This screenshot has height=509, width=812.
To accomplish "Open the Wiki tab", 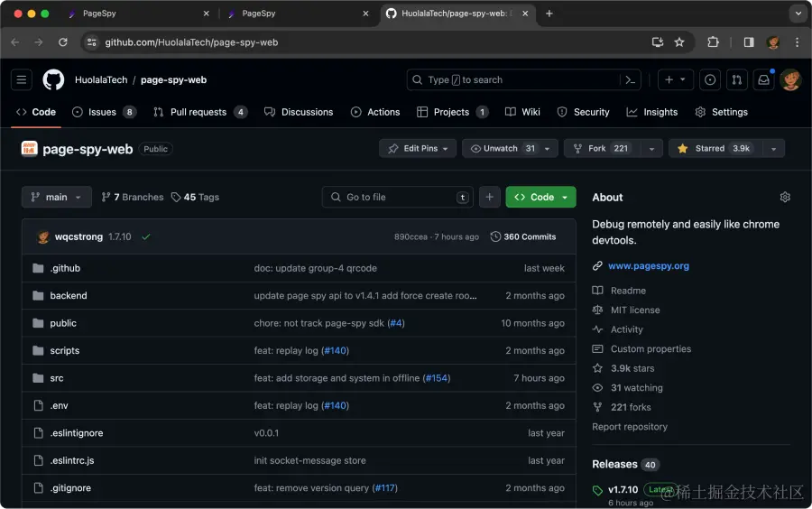I will (x=522, y=112).
